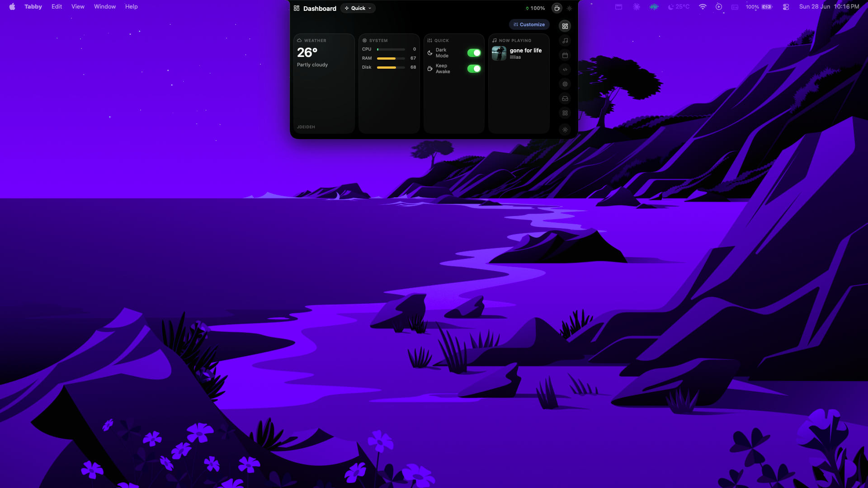Click the JDEIDEH location label
This screenshot has height=488, width=868.
pyautogui.click(x=306, y=127)
